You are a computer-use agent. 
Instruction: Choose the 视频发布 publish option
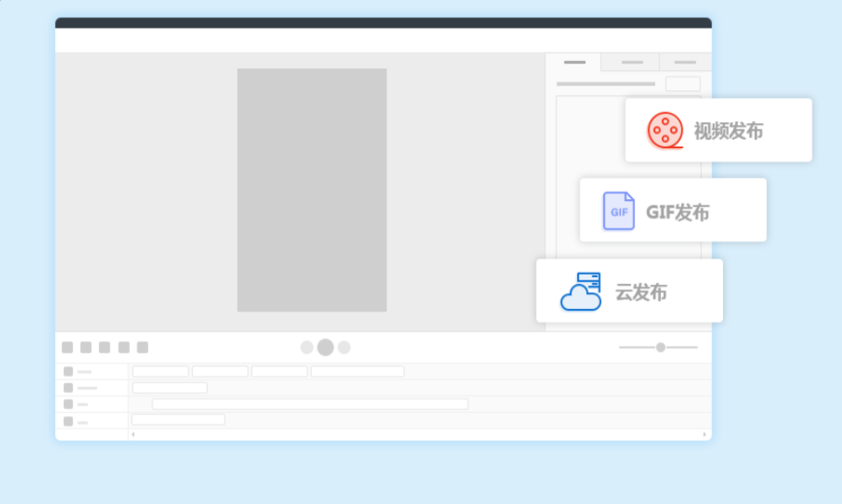pos(728,131)
